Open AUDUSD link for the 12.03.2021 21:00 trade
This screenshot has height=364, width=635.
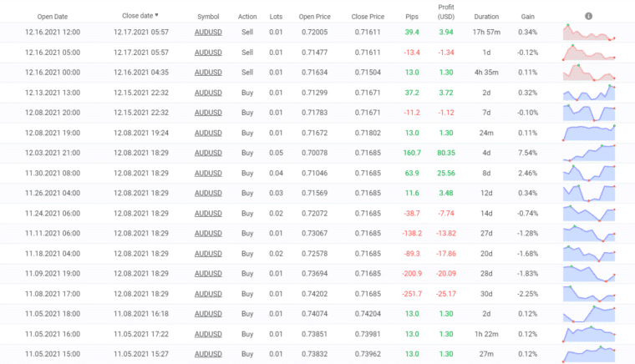(208, 153)
